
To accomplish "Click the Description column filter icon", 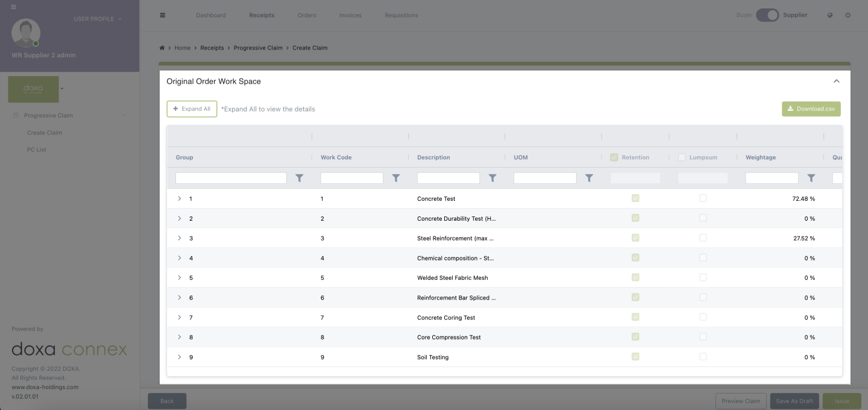I will (x=492, y=178).
